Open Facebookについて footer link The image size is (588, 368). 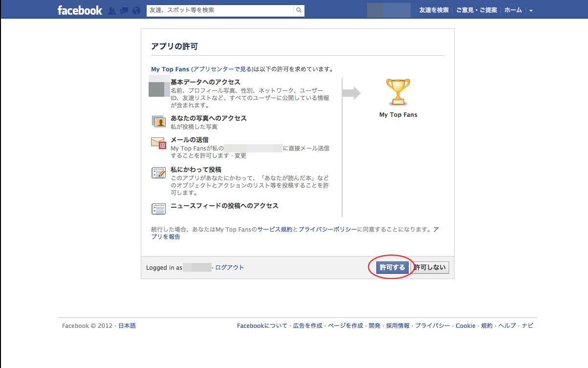pyautogui.click(x=262, y=326)
